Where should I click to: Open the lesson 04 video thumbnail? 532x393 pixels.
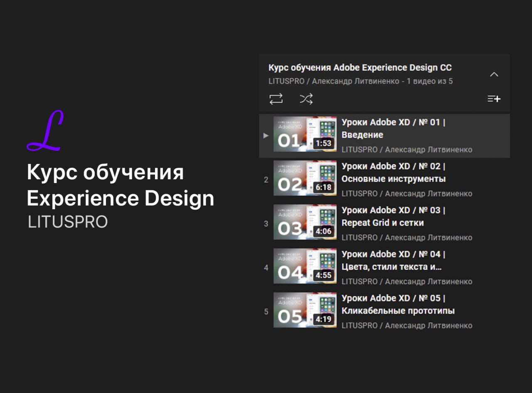coord(305,266)
